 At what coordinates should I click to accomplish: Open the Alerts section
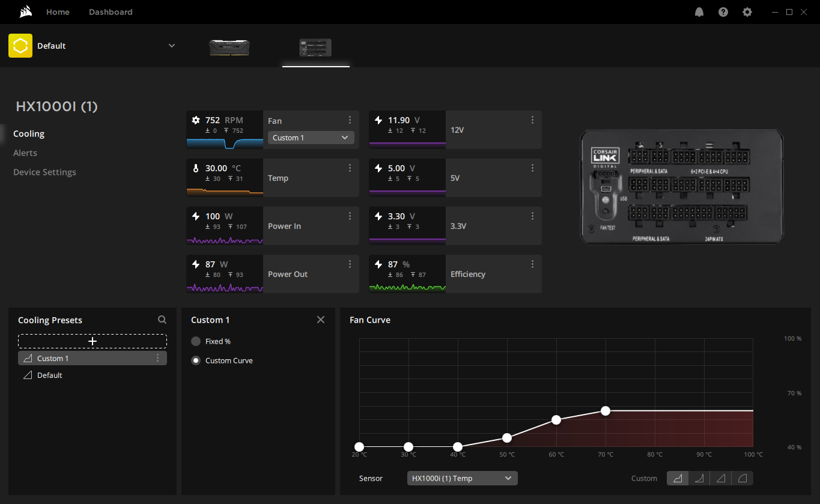[25, 153]
